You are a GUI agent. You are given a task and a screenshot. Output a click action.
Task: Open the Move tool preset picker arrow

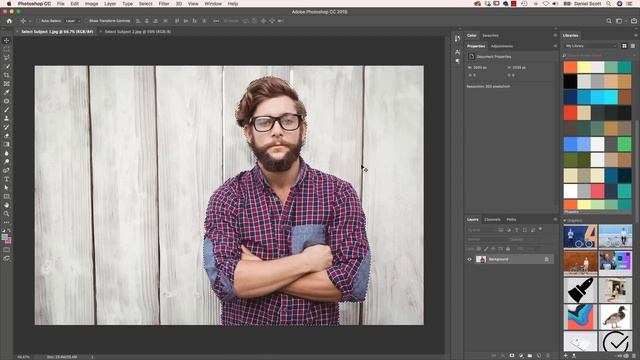pos(30,21)
